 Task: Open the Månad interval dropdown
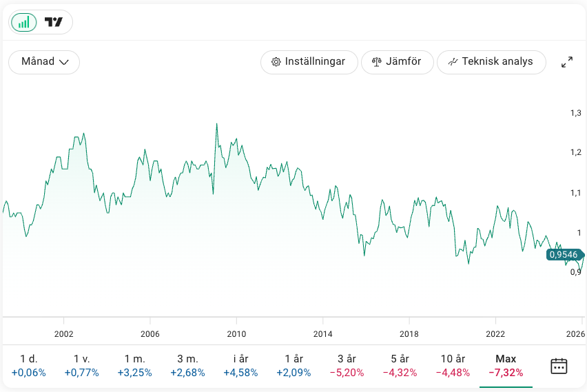tap(44, 62)
